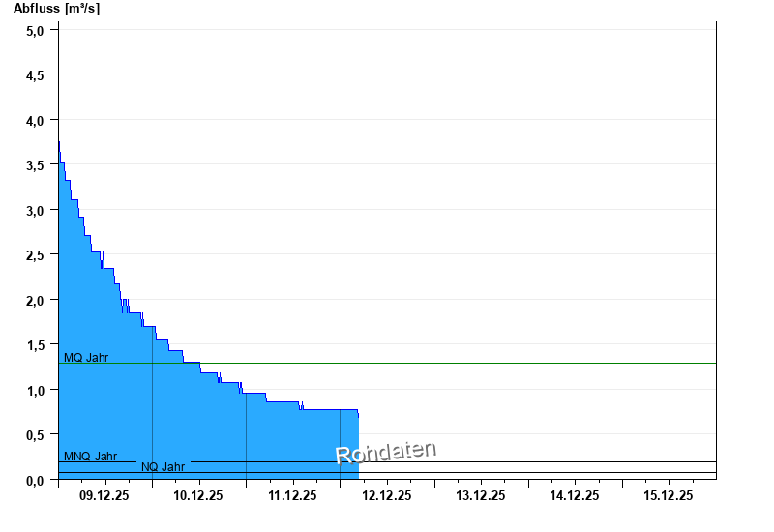The image size is (774, 532).
Task: Click the 09.12.25 date label
Action: [x=104, y=495]
